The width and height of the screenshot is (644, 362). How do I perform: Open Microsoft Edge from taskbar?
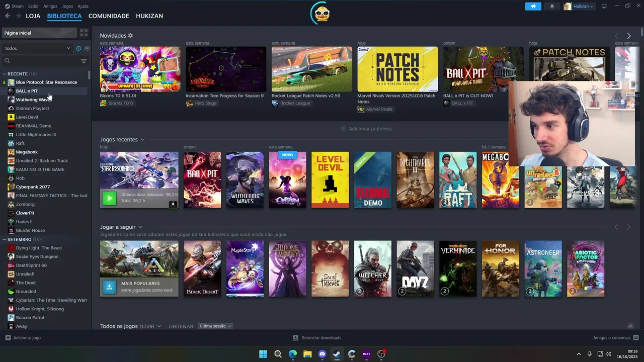pyautogui.click(x=293, y=354)
